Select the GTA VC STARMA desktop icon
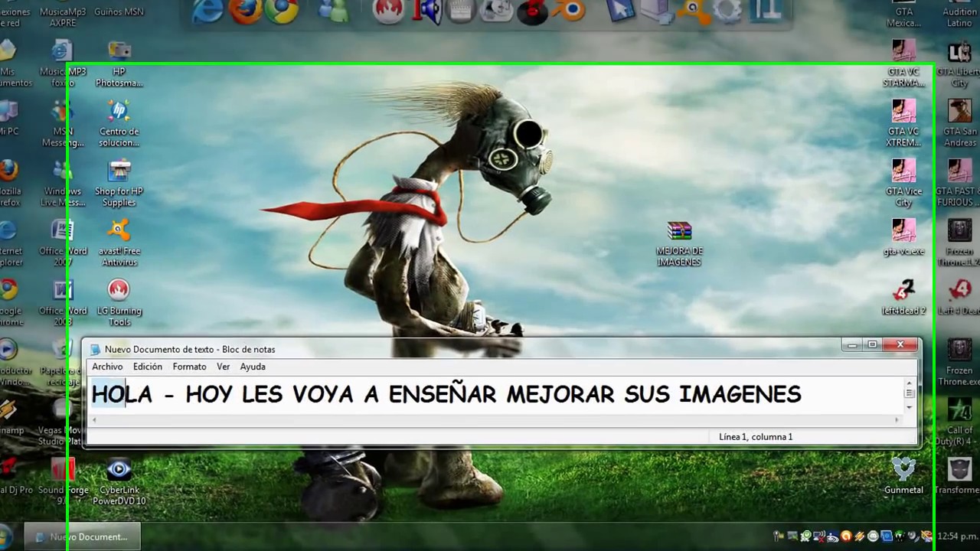This screenshot has height=551, width=980. 903,64
